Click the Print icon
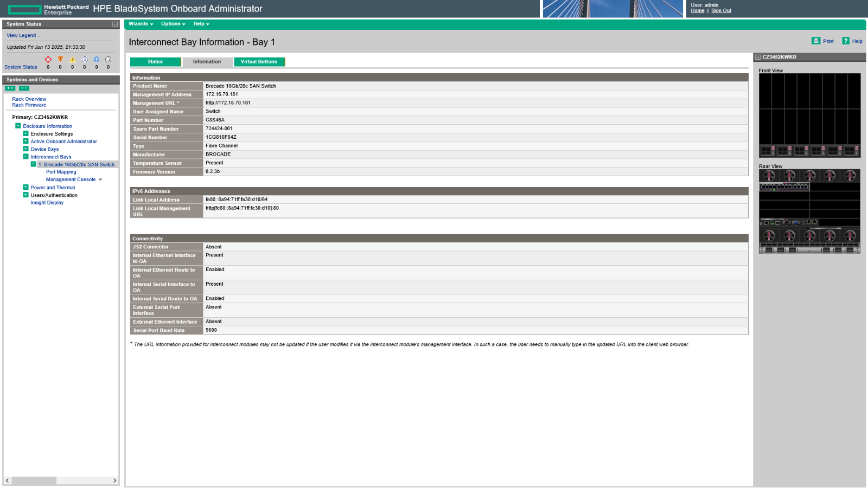 pyautogui.click(x=816, y=41)
